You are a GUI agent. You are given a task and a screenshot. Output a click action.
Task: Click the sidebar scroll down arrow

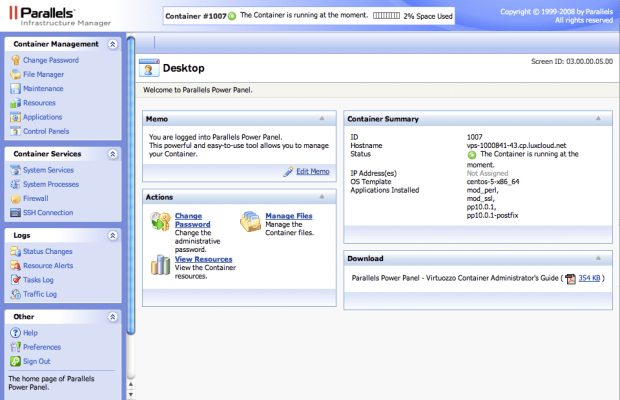[x=131, y=394]
